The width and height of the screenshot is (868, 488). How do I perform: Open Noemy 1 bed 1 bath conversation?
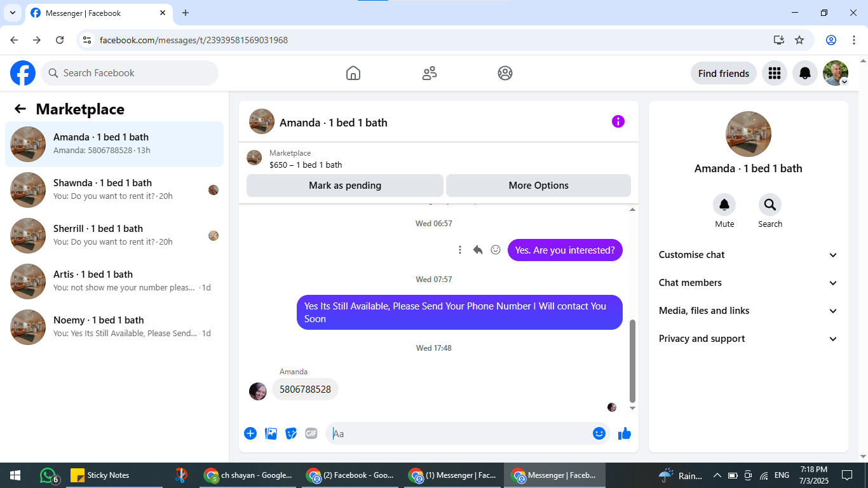coord(114,327)
